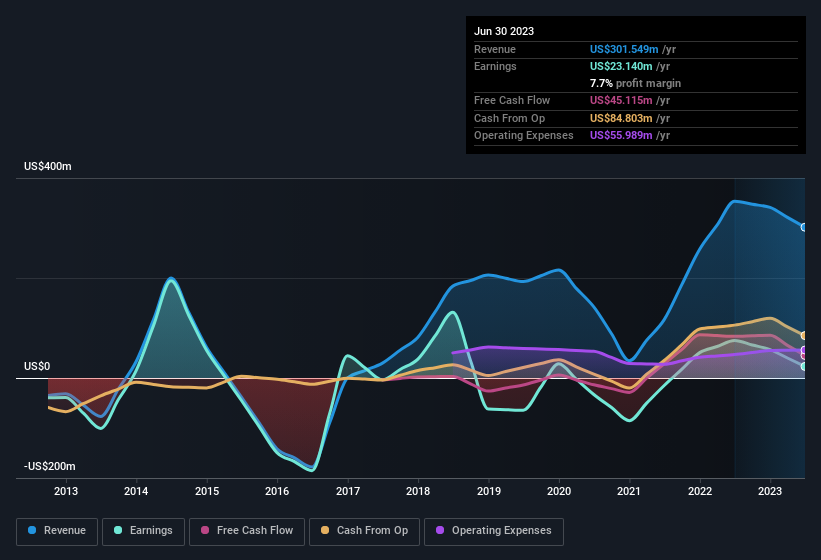
Task: Select the 2013 x-axis year label
Action: tap(66, 491)
